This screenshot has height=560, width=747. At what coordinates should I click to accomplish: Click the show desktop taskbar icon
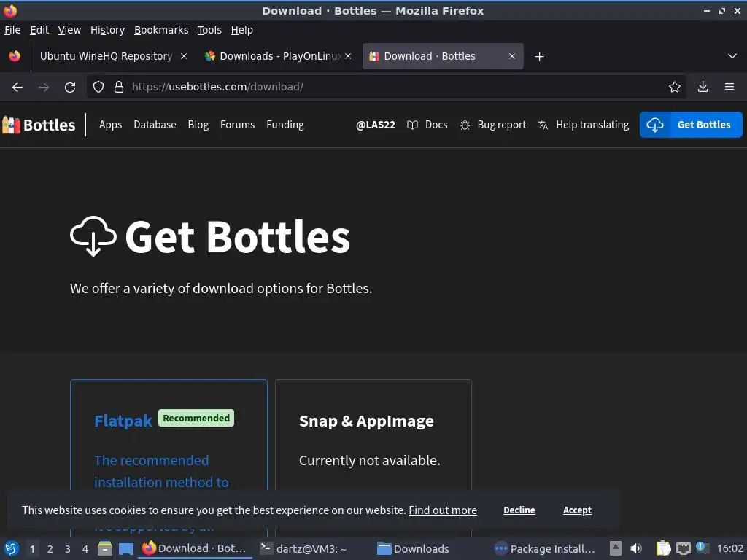[x=125, y=549]
